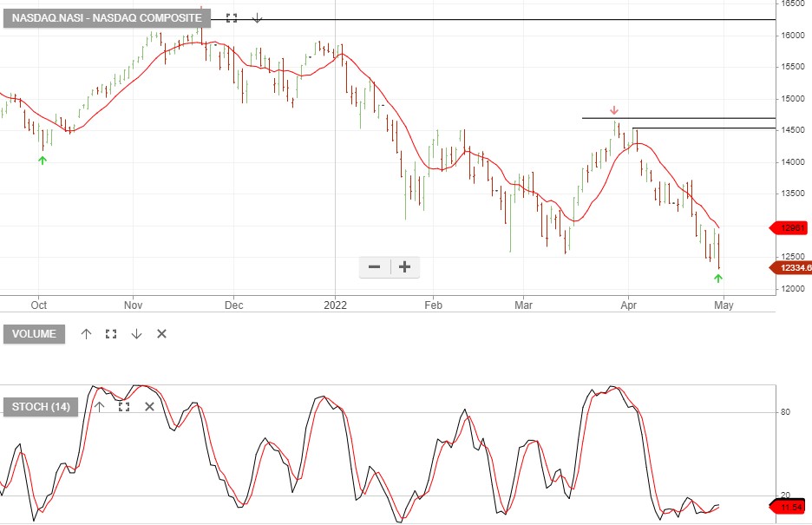Click the Nov label on time axis
The width and height of the screenshot is (812, 525).
point(133,305)
